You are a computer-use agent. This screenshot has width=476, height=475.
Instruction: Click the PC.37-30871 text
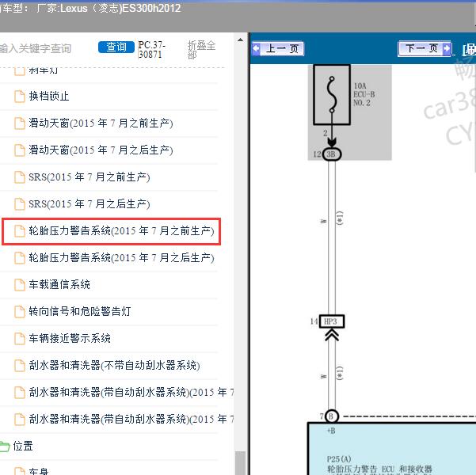151,50
